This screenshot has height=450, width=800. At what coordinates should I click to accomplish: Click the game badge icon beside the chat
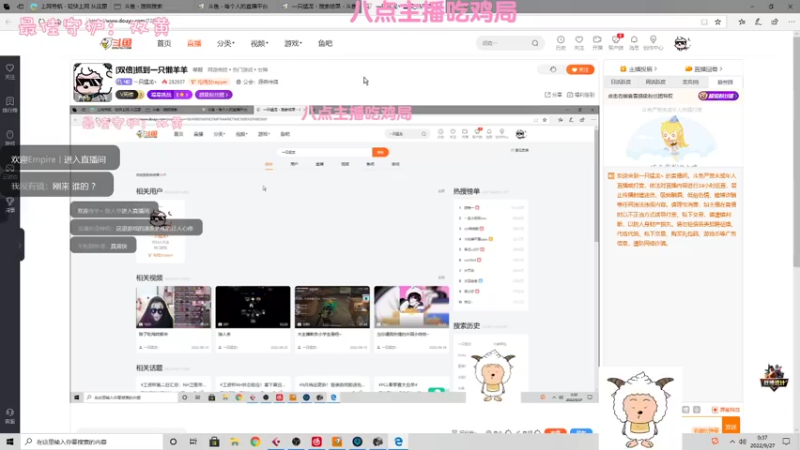(x=773, y=378)
